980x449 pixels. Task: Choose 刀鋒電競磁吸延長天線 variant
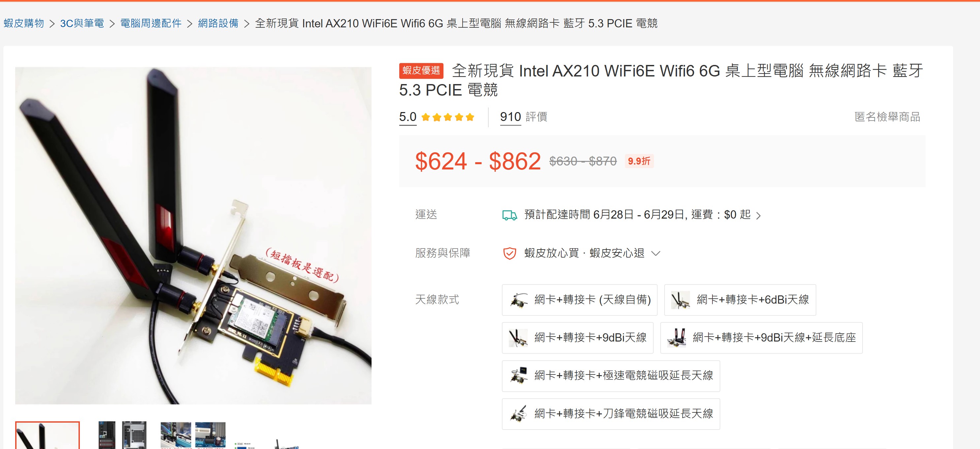[x=611, y=414]
